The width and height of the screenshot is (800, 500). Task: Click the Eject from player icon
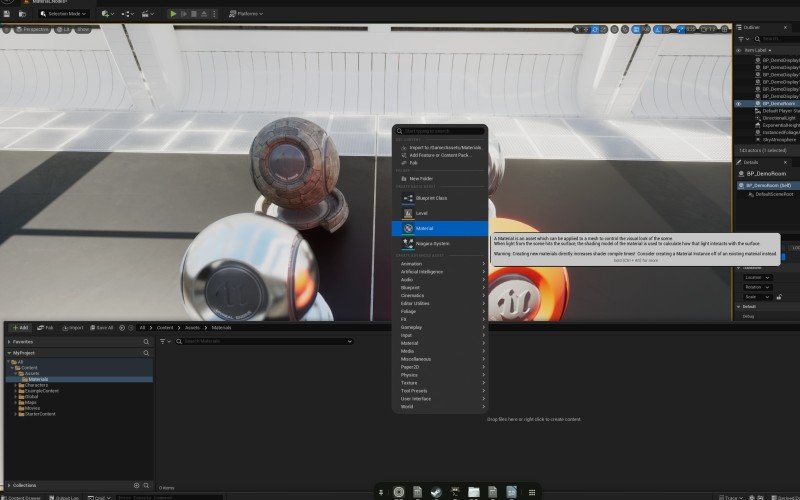(x=204, y=14)
